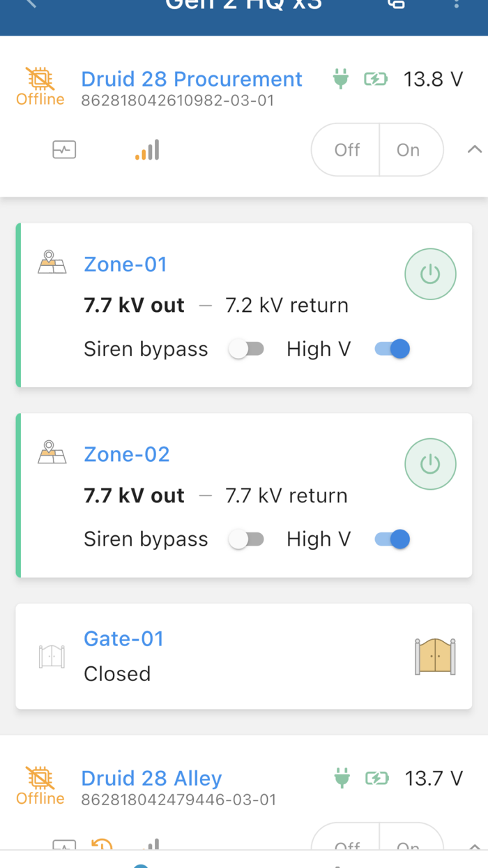Check signal strength bars for Druid 28 Procurement
The height and width of the screenshot is (868, 488).
(x=147, y=149)
